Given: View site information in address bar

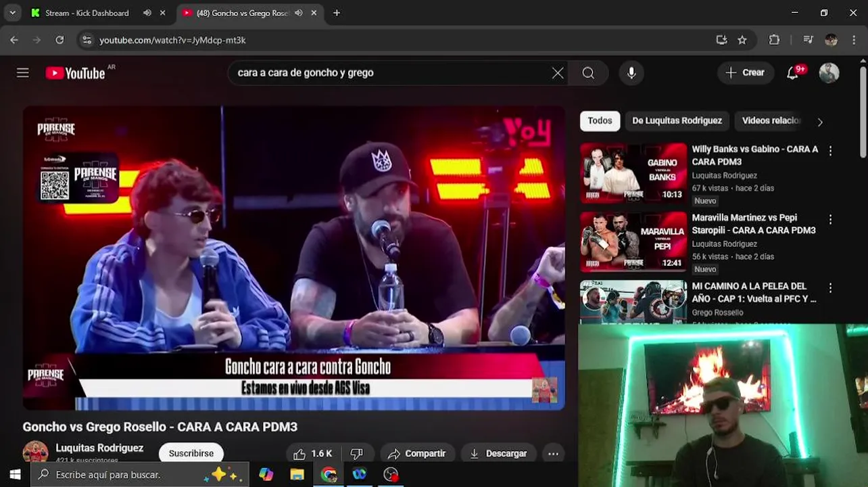Looking at the screenshot, I should coord(87,40).
